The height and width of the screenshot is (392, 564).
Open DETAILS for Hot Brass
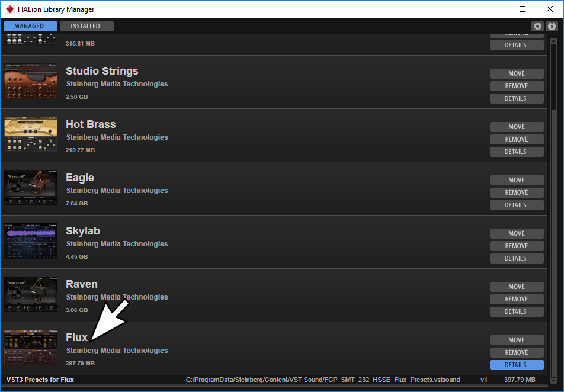(x=517, y=152)
